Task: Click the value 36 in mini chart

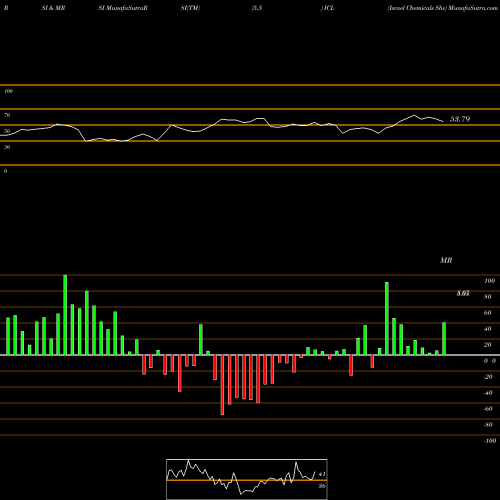Action: (322, 486)
